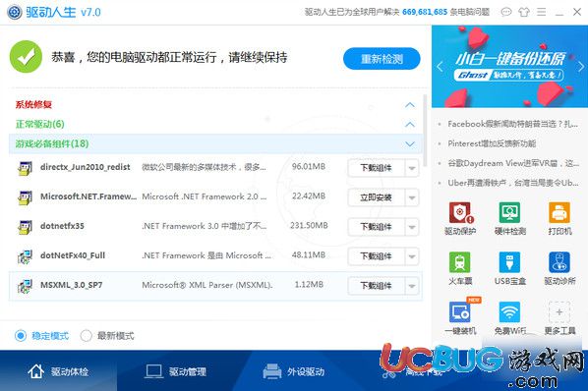Viewport: 588px width, 391px height.
Task: Expand the 游戏必备组件(18) section chevron
Action: pyautogui.click(x=410, y=144)
